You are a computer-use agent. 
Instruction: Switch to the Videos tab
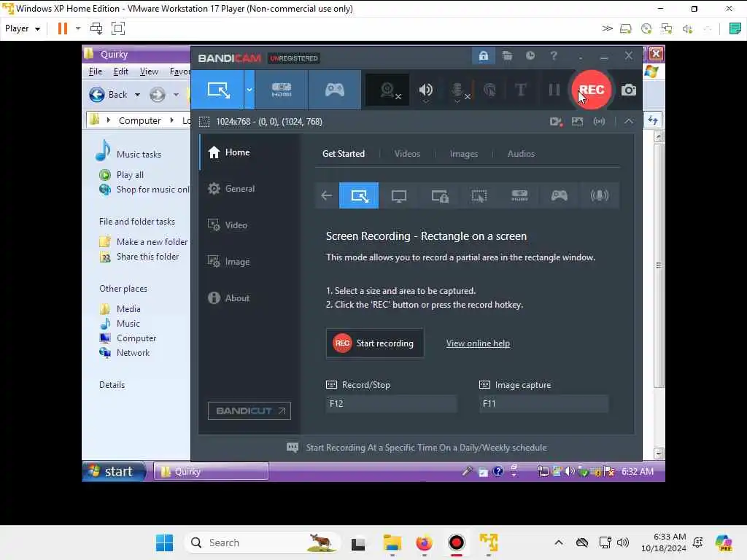click(407, 154)
